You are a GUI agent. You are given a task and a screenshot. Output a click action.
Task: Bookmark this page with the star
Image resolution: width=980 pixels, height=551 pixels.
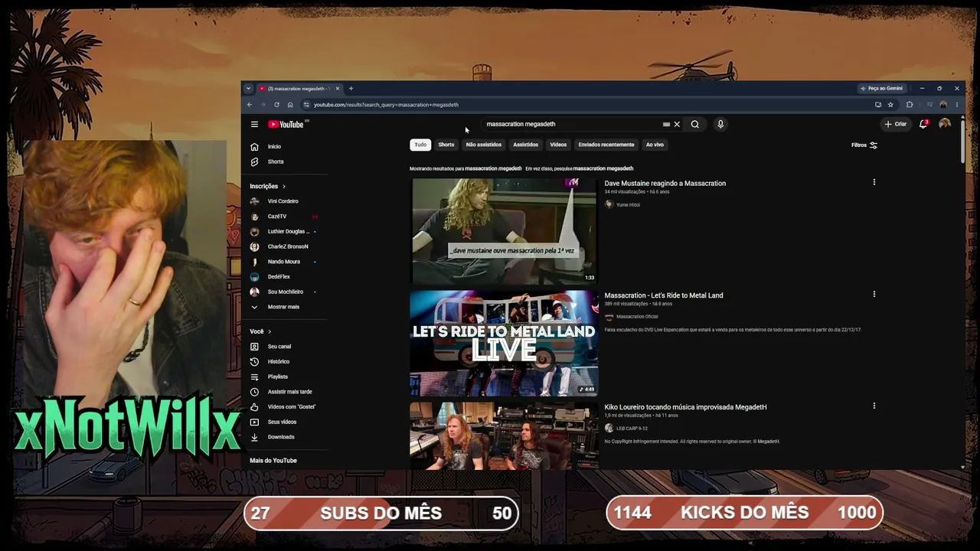[x=890, y=105]
